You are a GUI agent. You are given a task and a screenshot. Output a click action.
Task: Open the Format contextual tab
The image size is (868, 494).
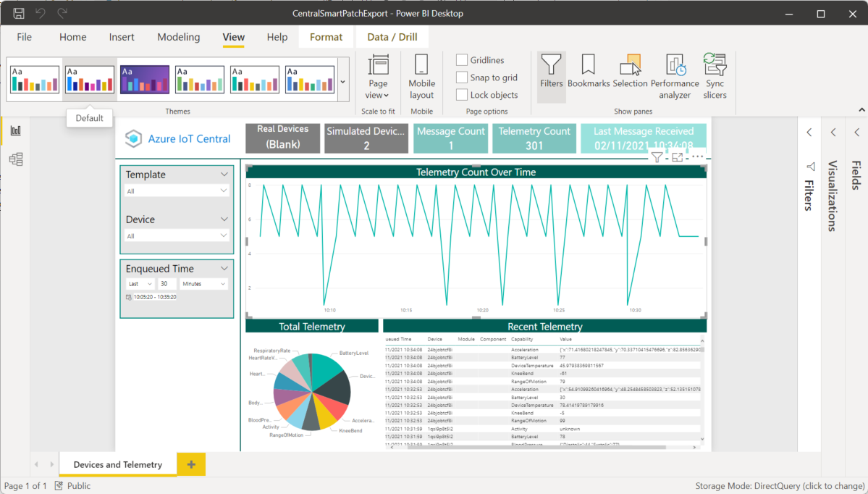point(326,36)
